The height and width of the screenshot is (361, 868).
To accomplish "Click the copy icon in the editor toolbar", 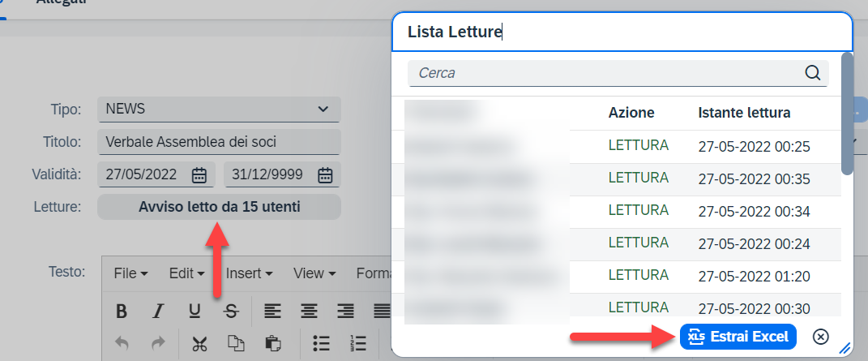I will 236,343.
